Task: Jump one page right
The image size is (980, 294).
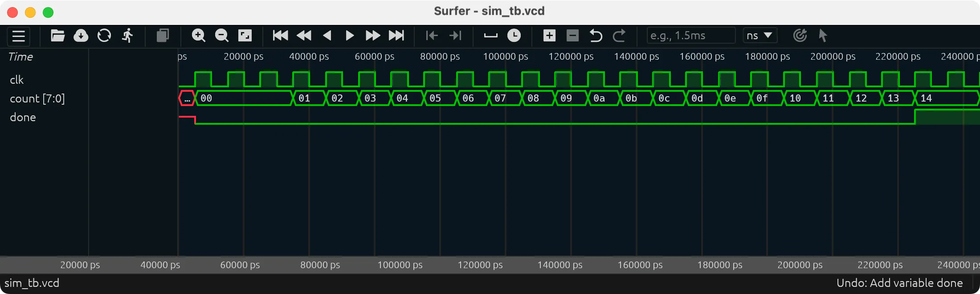Action: [373, 36]
